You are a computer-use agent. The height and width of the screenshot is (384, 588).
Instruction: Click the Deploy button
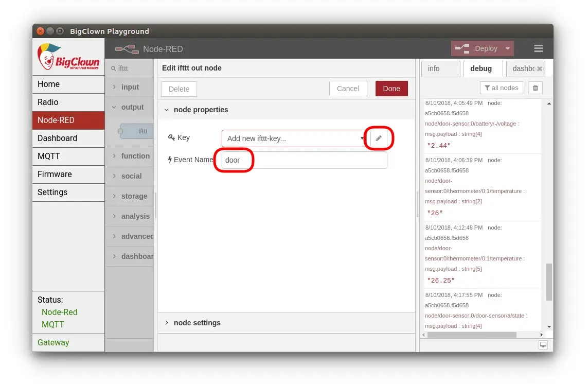coord(477,48)
